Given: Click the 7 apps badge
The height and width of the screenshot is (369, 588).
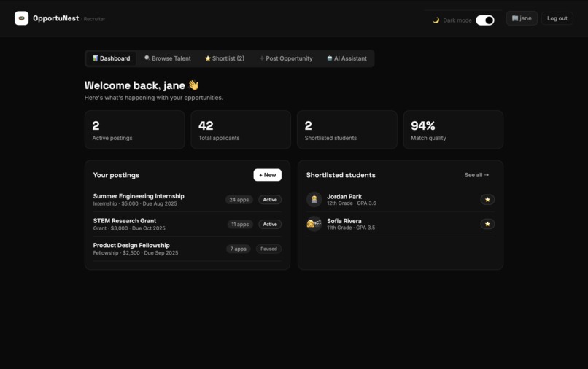Looking at the screenshot, I should click(238, 249).
